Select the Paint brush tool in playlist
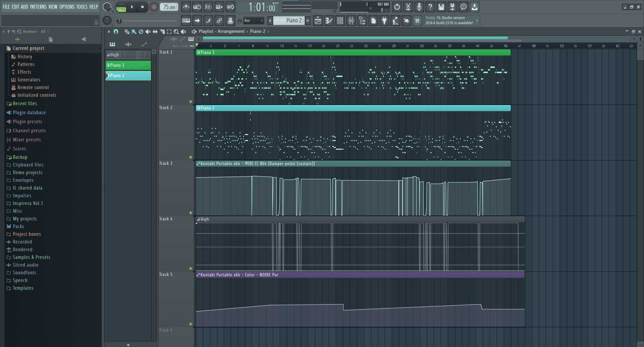644x347 pixels. [x=134, y=32]
